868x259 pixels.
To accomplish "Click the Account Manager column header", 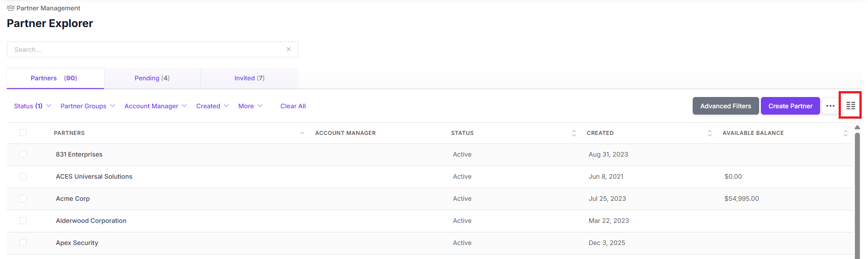I will (345, 133).
